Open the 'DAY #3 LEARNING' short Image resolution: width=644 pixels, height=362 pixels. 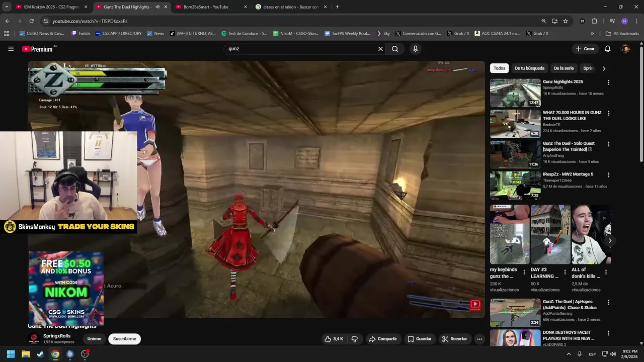tap(550, 234)
